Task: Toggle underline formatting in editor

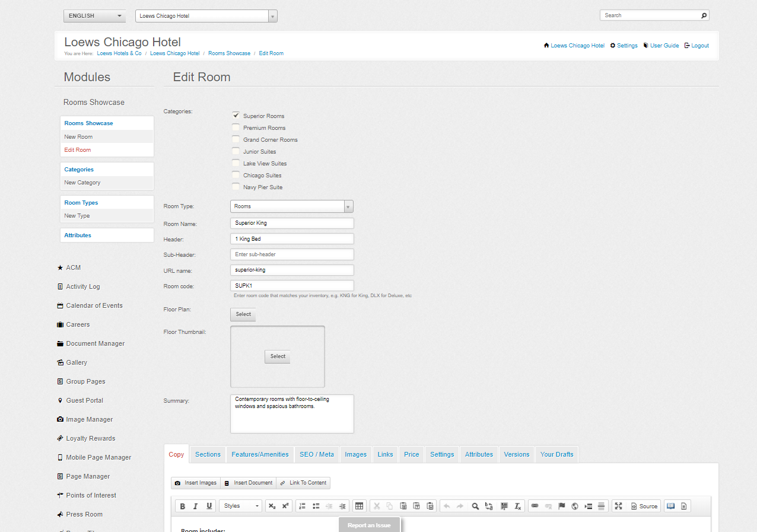Action: [x=209, y=506]
